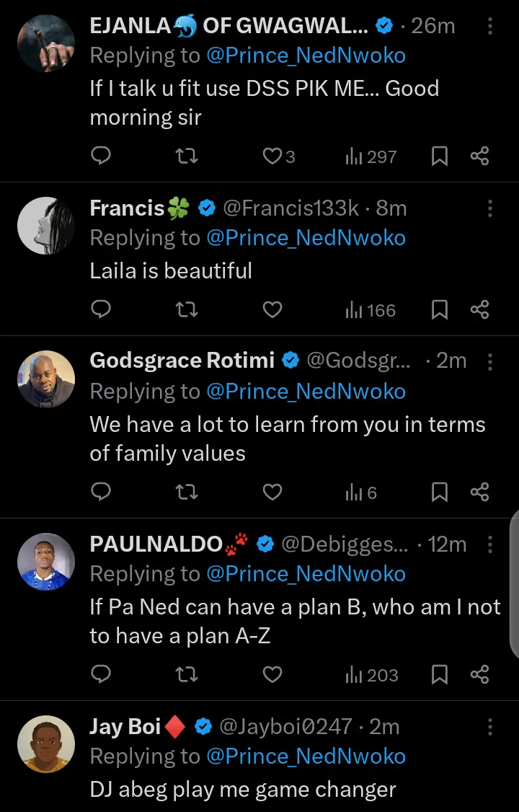Like the "Laila is beautiful" tweet
This screenshot has width=519, height=812.
272,310
